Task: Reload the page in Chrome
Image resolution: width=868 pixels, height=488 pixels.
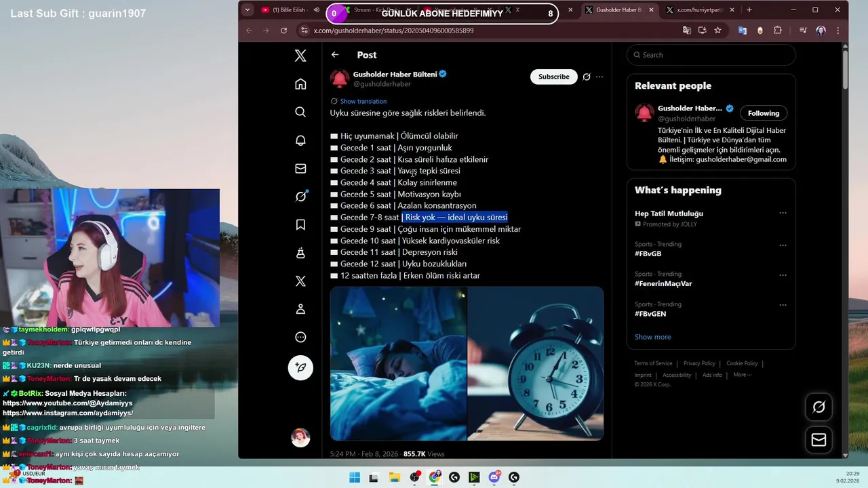Action: [x=283, y=30]
